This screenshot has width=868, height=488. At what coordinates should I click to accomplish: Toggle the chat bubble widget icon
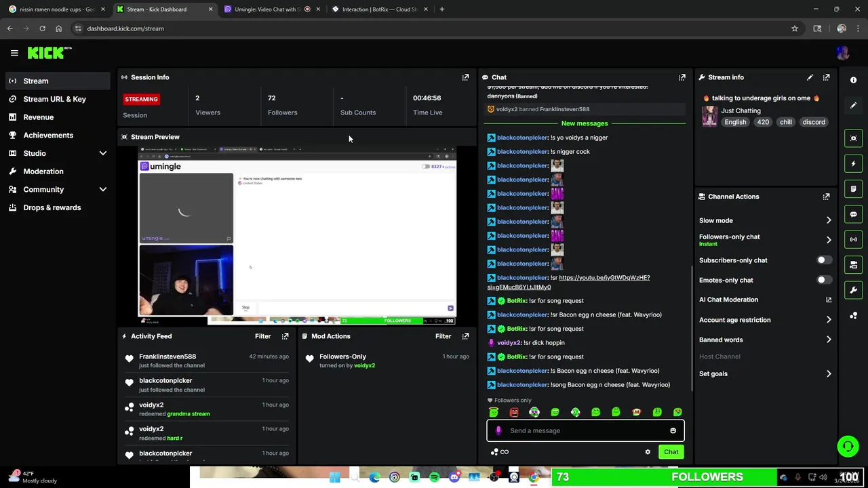point(854,214)
